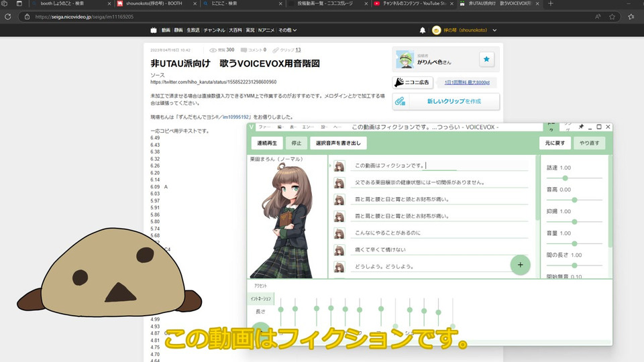Change character icon for 痛くて辛くて line
This screenshot has height=362, width=644.
click(x=339, y=250)
